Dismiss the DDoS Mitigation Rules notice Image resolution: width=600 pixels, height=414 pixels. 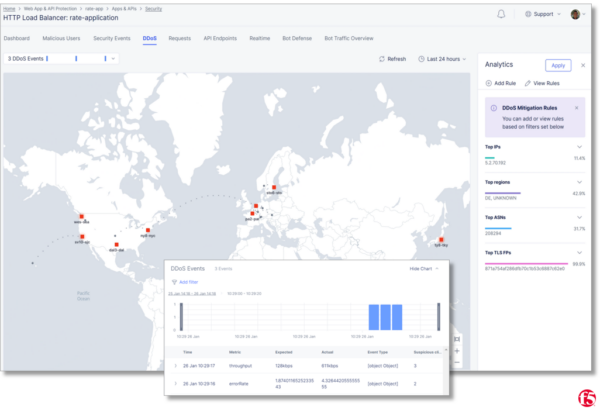coord(577,107)
